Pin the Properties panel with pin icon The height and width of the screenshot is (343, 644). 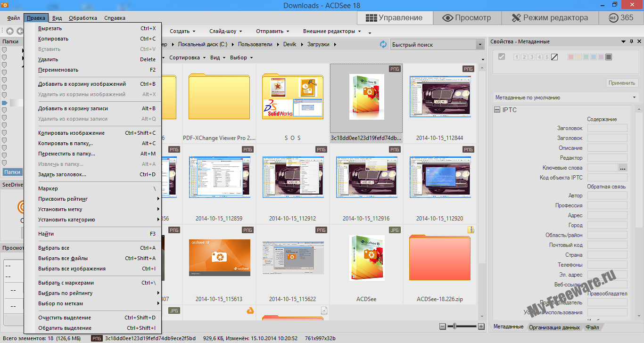[631, 41]
